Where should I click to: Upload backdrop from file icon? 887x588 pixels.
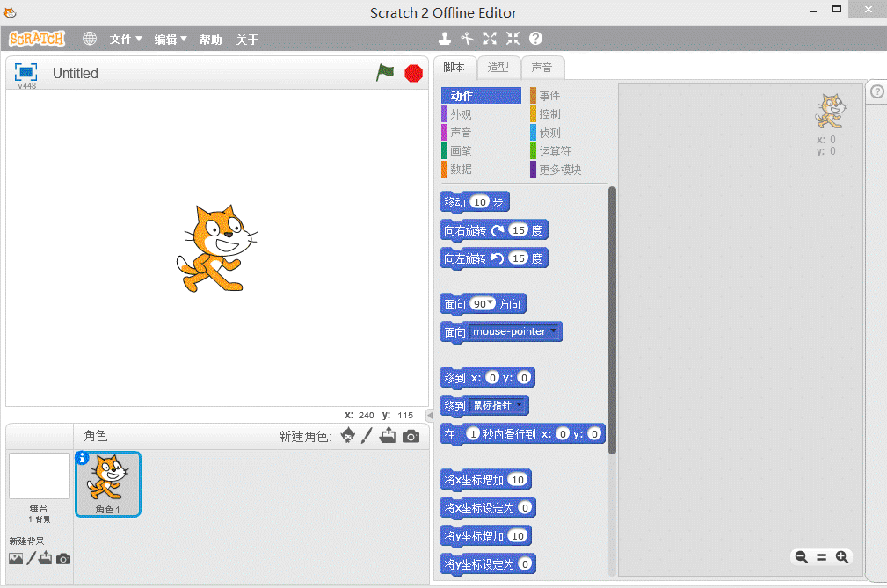[45, 558]
